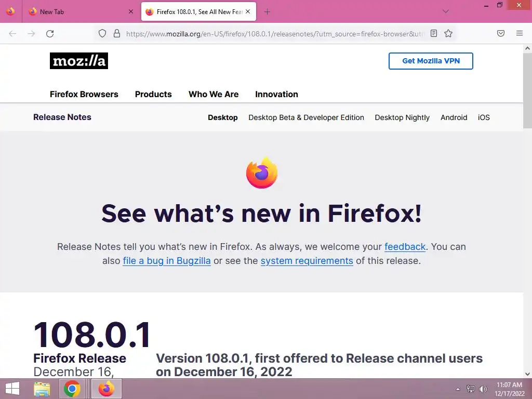Click the page scrollbar down arrow
The width and height of the screenshot is (532, 399).
point(528,374)
